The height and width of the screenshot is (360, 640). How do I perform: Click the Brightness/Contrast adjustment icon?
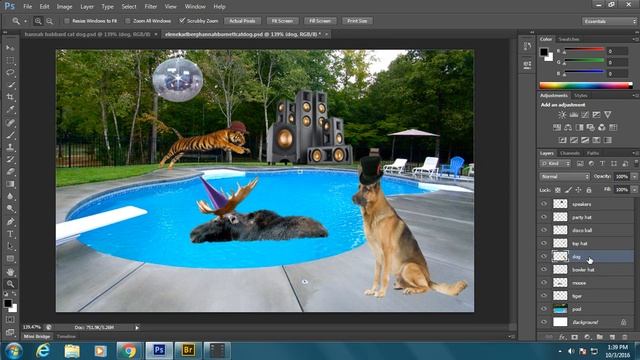[x=562, y=115]
